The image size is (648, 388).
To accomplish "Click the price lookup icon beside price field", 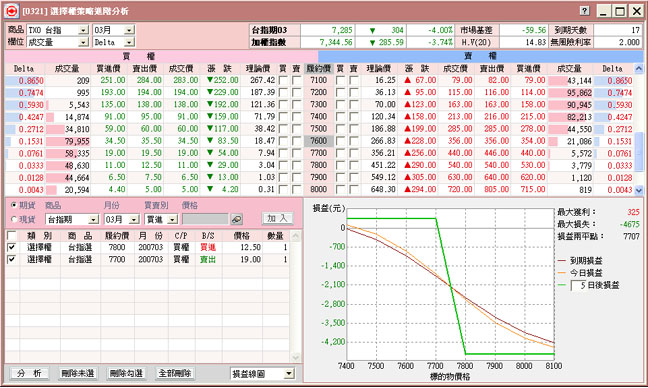I will coord(237,219).
